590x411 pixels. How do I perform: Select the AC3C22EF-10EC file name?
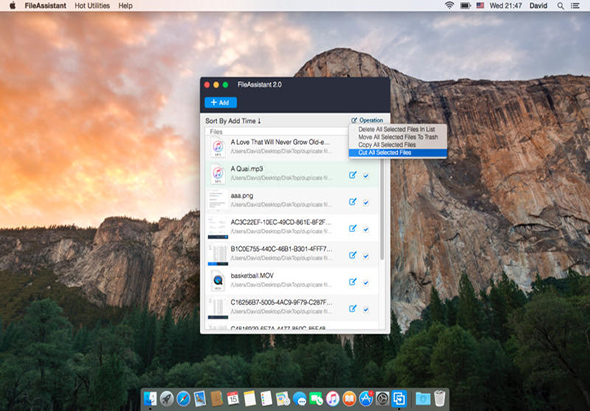pyautogui.click(x=281, y=222)
